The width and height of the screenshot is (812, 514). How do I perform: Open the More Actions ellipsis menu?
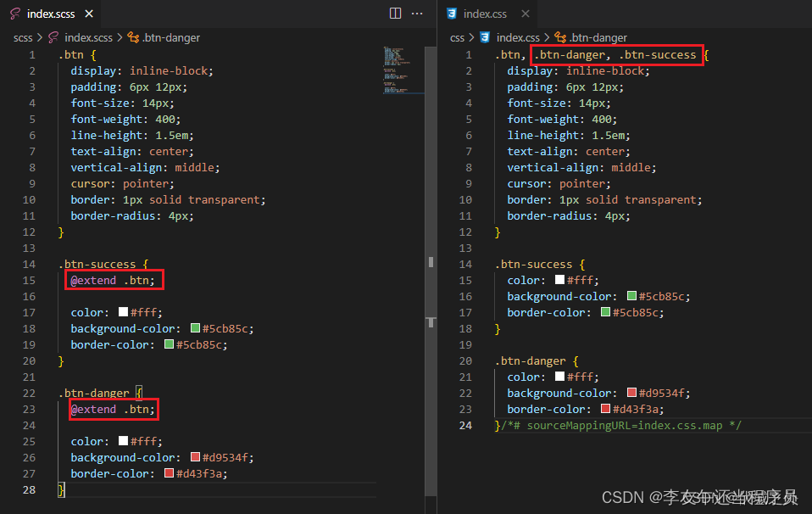[x=417, y=13]
